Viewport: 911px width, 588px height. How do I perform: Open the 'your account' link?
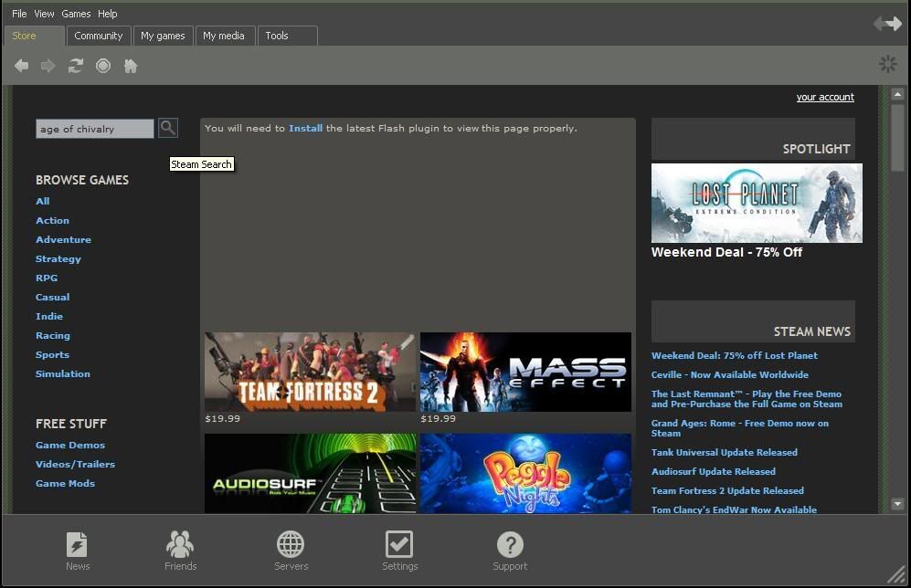pyautogui.click(x=825, y=97)
